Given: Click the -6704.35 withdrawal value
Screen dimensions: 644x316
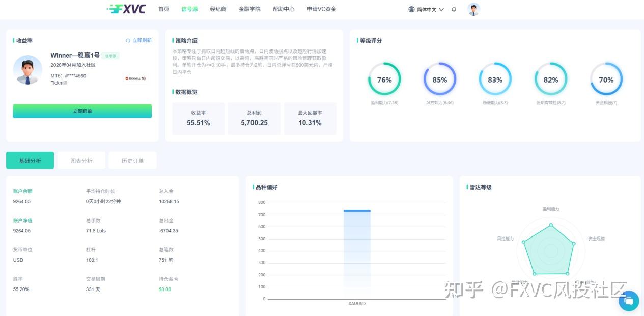Looking at the screenshot, I should (169, 231).
